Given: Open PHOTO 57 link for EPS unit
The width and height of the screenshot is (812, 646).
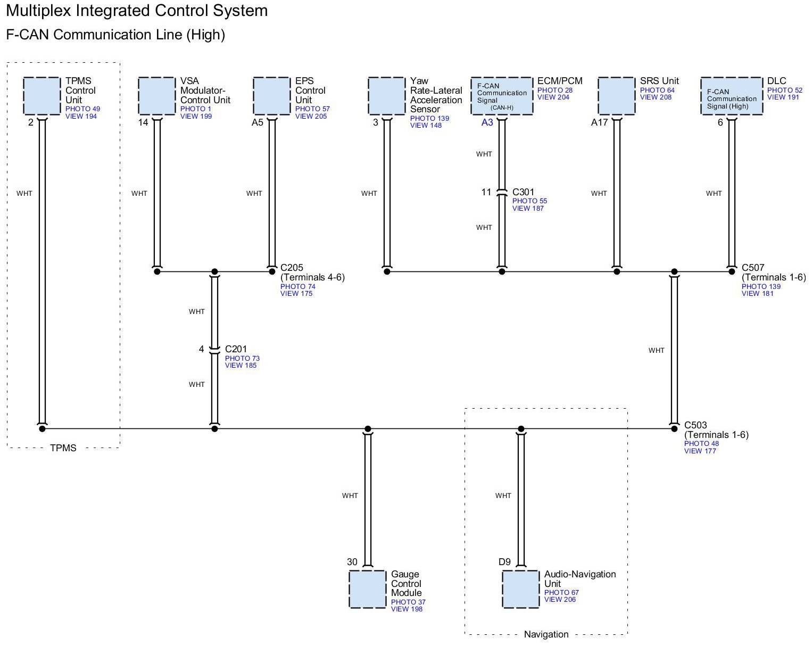Looking at the screenshot, I should pyautogui.click(x=312, y=109).
